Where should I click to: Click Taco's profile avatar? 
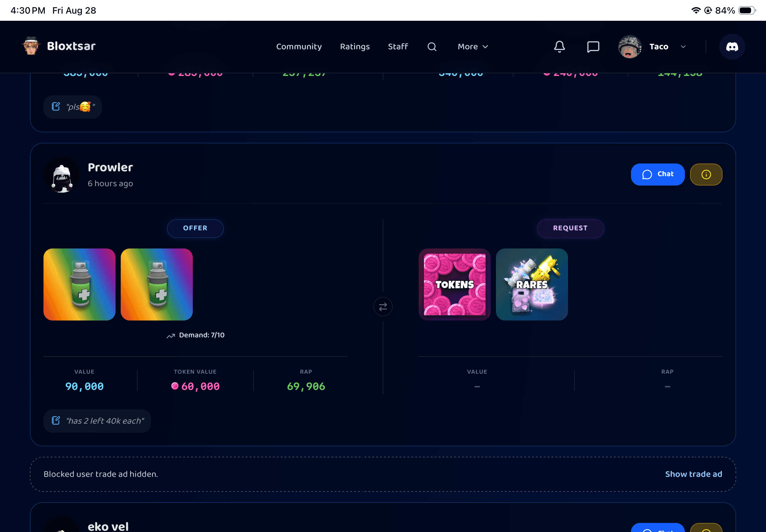coord(630,47)
